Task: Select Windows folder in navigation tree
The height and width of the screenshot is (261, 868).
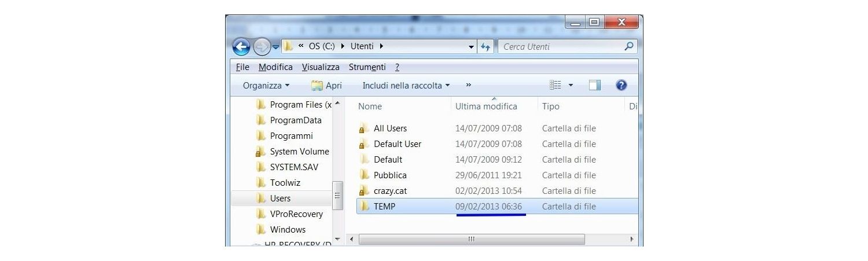Action: point(288,230)
